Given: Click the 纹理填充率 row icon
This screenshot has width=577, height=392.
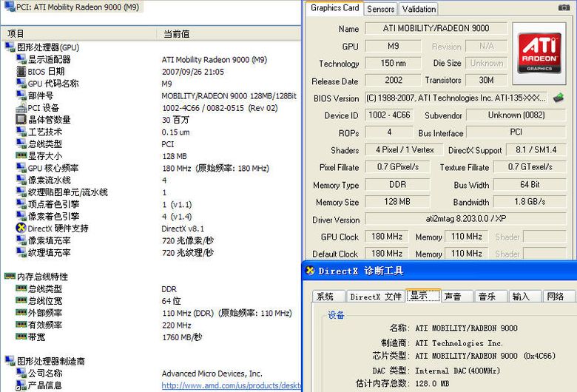Looking at the screenshot, I should (x=21, y=252).
